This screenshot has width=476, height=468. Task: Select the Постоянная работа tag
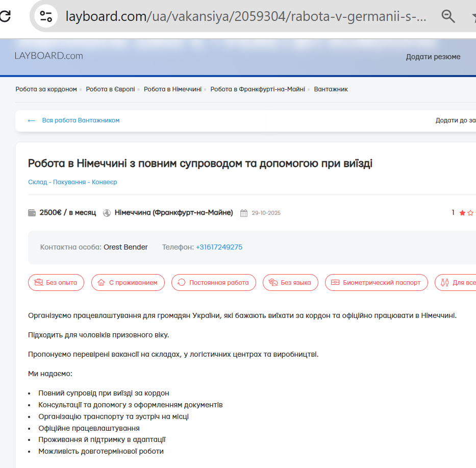pos(213,282)
